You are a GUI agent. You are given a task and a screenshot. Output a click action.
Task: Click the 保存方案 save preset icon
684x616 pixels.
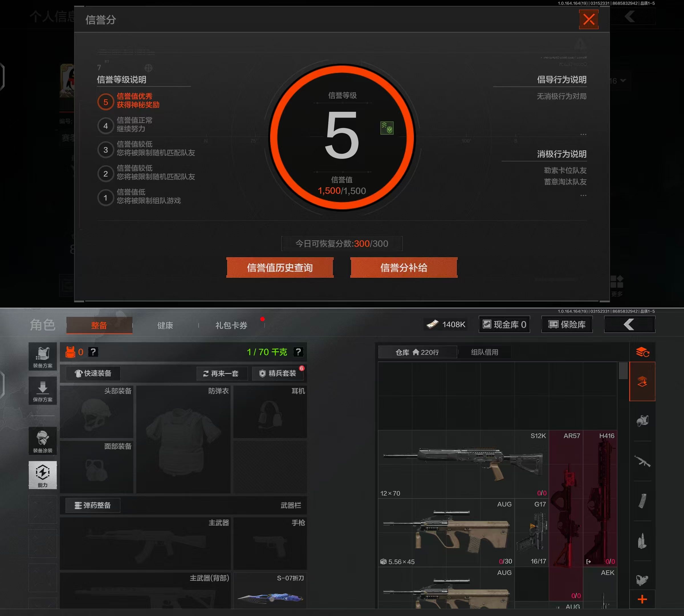point(43,391)
